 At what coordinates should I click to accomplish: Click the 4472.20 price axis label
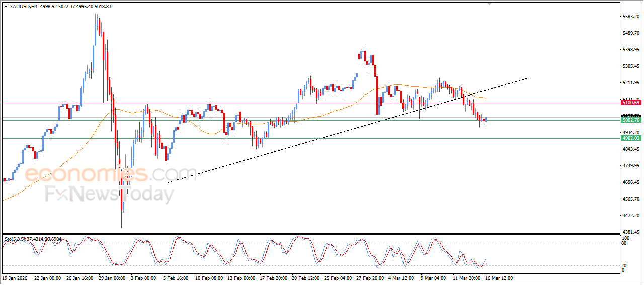pos(630,216)
